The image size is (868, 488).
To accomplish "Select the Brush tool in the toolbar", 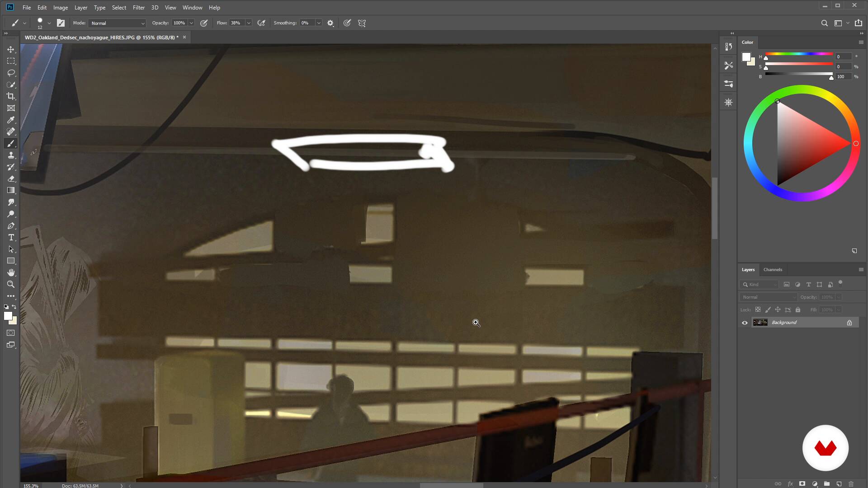I will [x=11, y=143].
